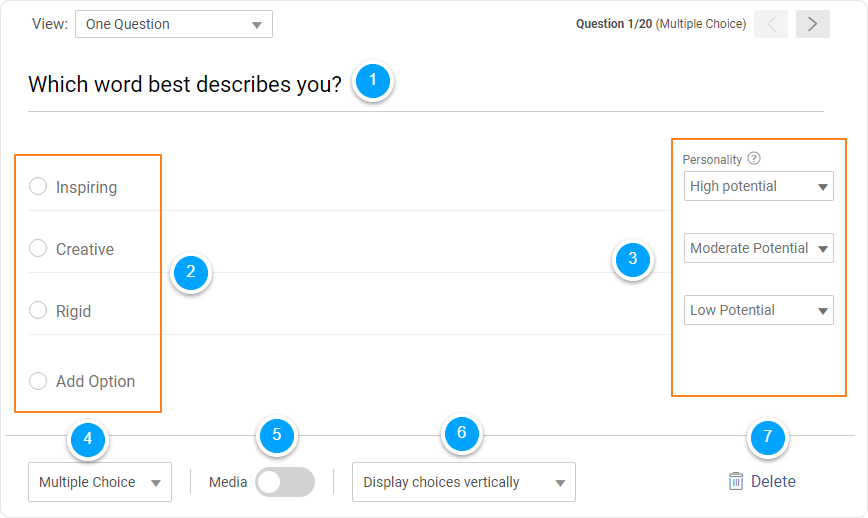Click the trash can Delete icon

(x=736, y=481)
